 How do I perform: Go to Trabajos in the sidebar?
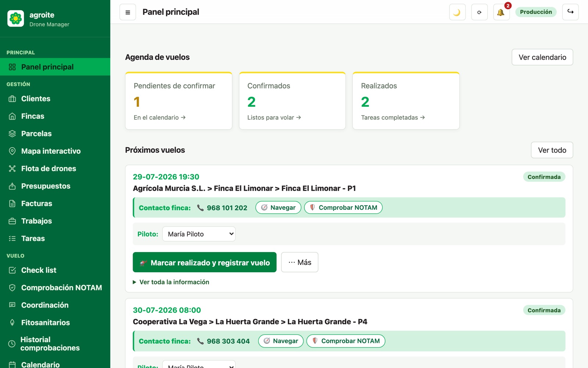(55, 221)
